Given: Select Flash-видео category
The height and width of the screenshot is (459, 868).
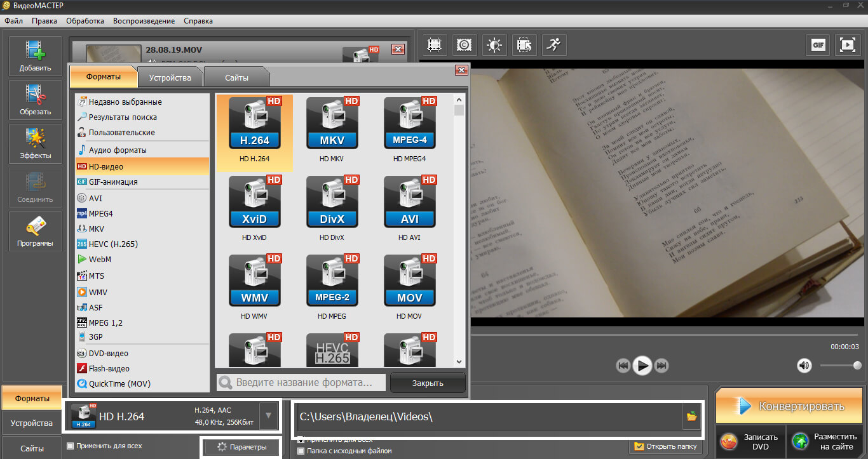Looking at the screenshot, I should click(x=142, y=368).
